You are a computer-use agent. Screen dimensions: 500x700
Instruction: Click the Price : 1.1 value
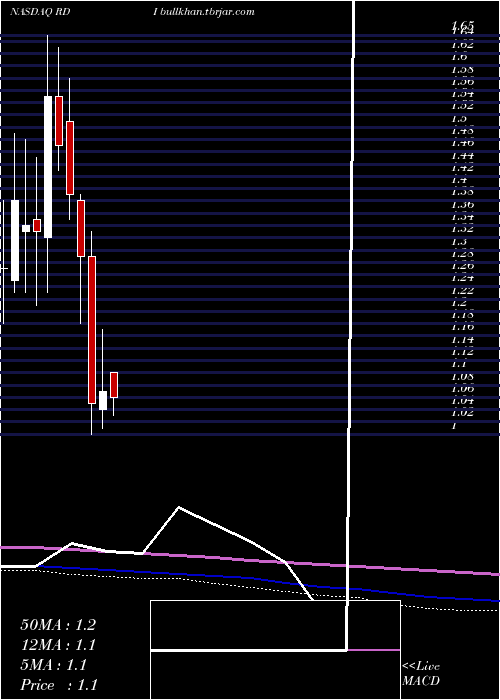(59, 685)
